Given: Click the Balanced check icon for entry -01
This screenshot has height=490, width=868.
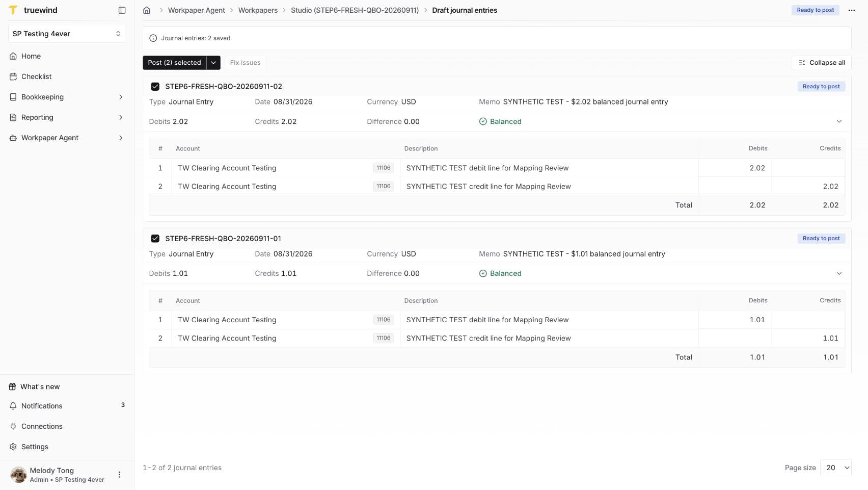Looking at the screenshot, I should pos(483,273).
